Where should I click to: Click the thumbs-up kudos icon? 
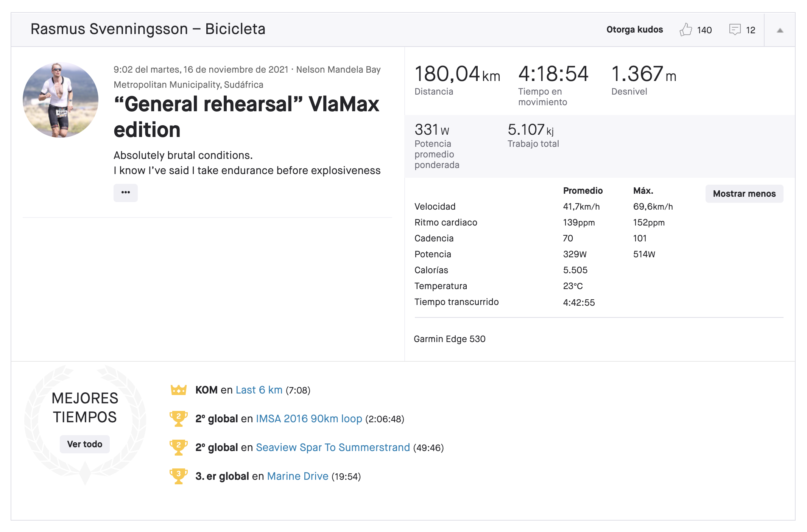[685, 30]
